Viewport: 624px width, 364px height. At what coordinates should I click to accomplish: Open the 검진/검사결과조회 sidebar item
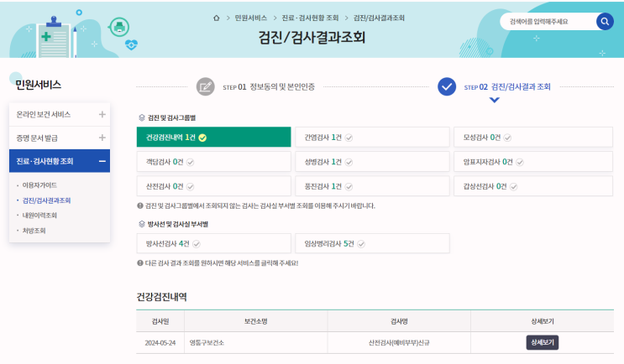click(46, 200)
